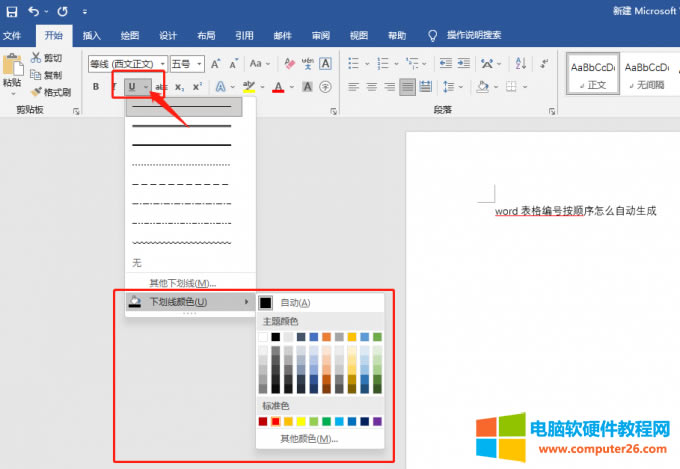Expand the underline style dropdown arrow
This screenshot has height=469, width=680.
tap(146, 87)
